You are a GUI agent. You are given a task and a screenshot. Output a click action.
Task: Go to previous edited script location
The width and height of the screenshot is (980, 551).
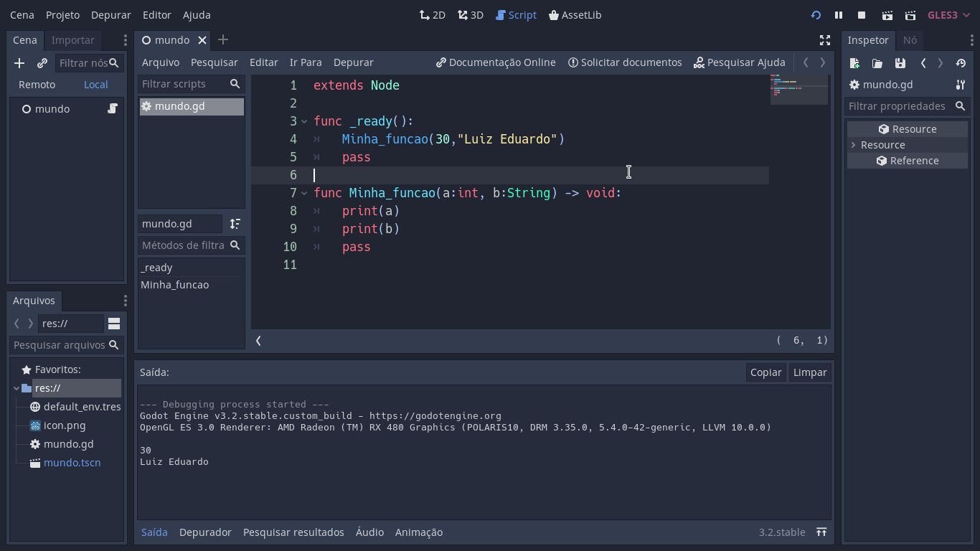coord(806,62)
